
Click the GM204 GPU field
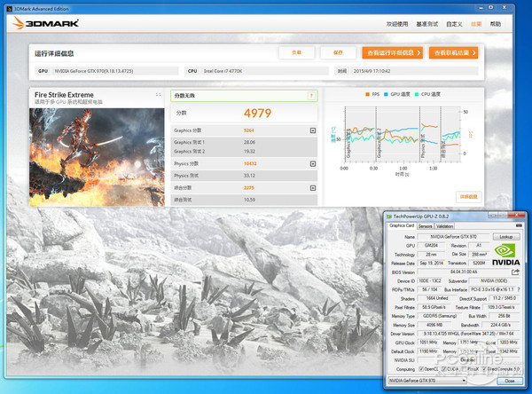(431, 245)
